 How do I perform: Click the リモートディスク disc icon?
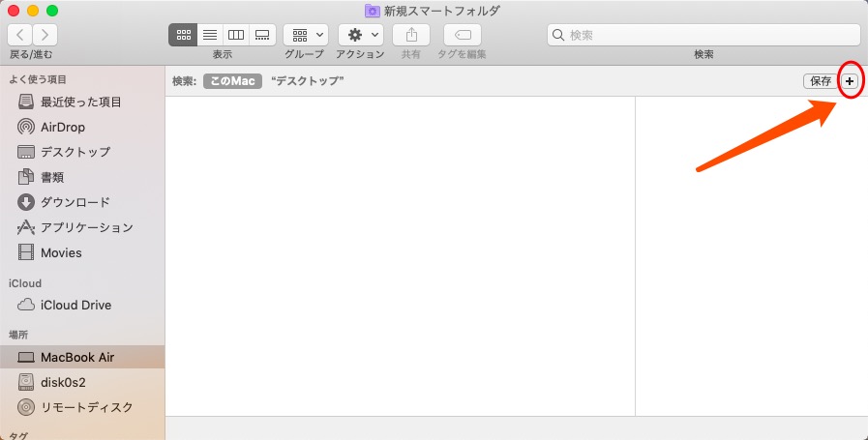coord(26,407)
